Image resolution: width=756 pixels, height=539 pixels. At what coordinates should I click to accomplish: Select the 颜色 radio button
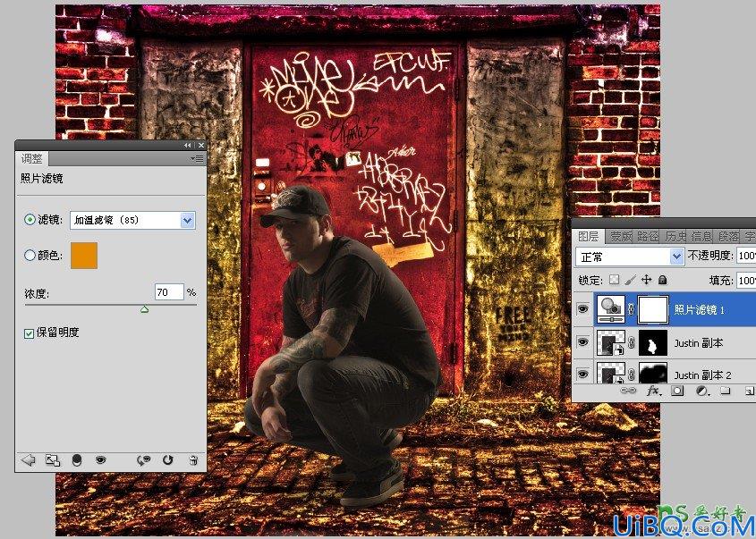click(x=30, y=255)
